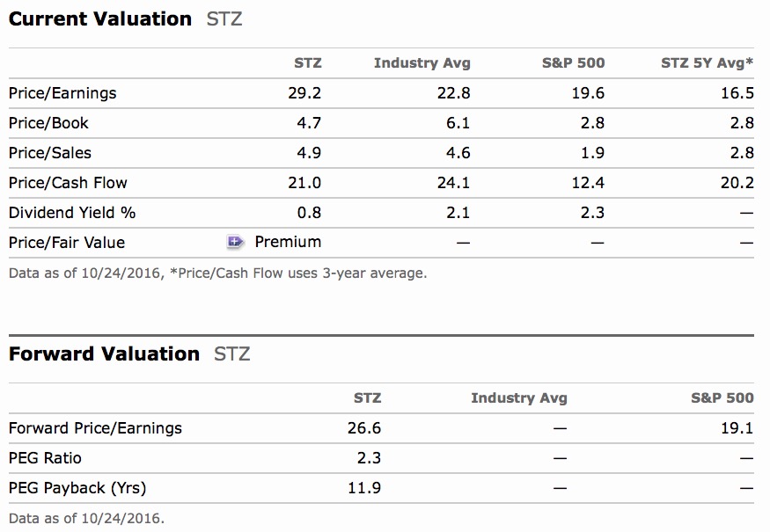Image resolution: width=770 pixels, height=532 pixels.
Task: Click the PEG Payback value 11.9
Action: tap(364, 488)
